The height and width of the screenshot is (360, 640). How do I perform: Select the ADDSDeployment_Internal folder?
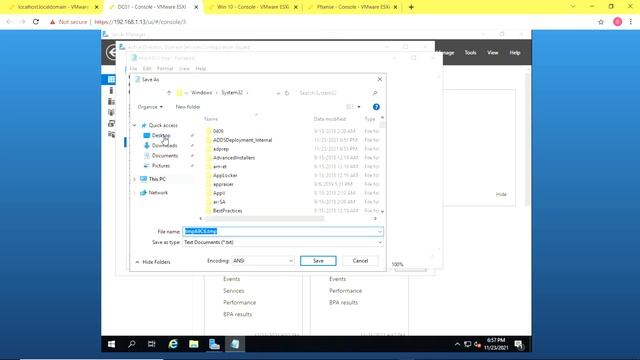point(242,140)
